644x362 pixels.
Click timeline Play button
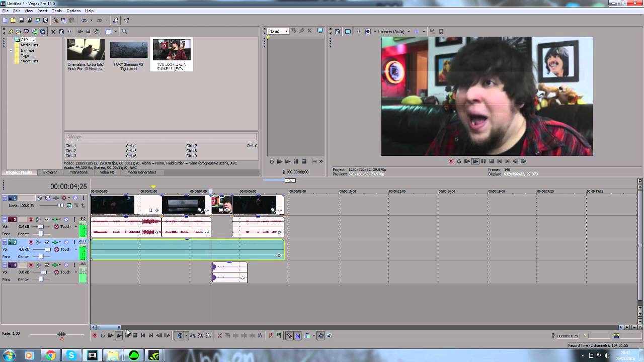[119, 336]
